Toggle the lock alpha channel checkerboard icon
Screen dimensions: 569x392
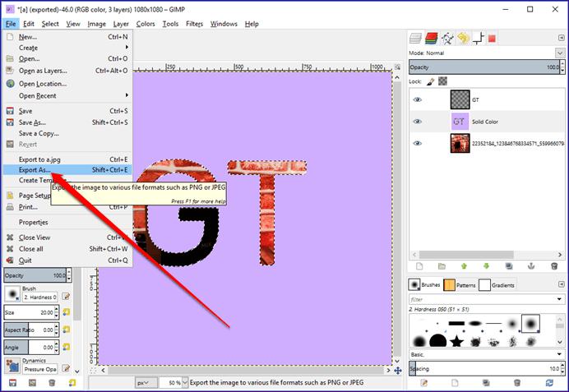(x=442, y=81)
